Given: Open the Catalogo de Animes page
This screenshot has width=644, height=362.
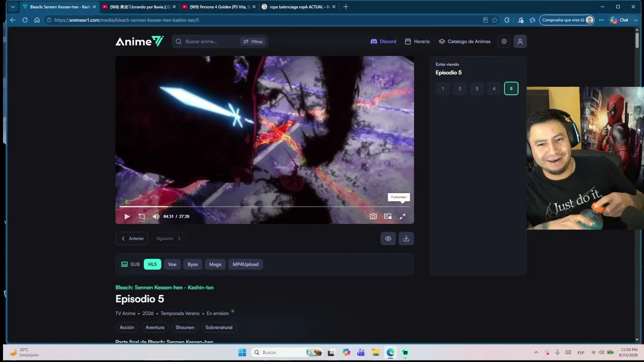Looking at the screenshot, I should (464, 42).
